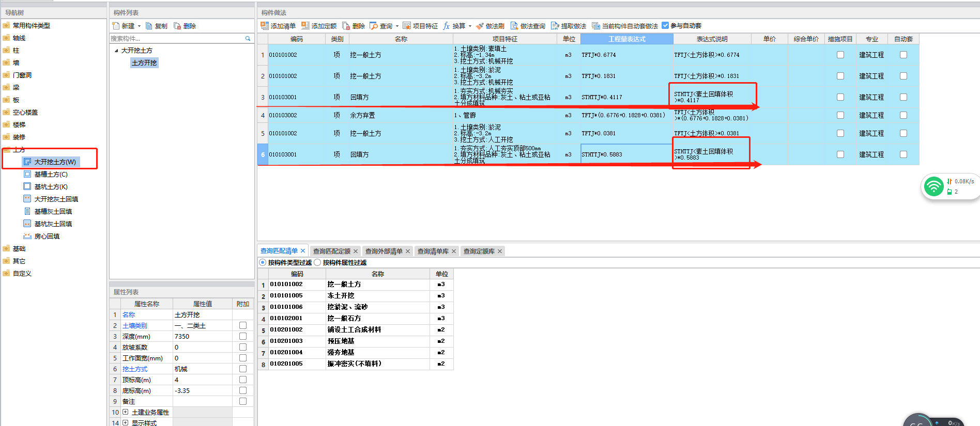Click the 项目特征 column header
The image size is (980, 426).
click(505, 39)
